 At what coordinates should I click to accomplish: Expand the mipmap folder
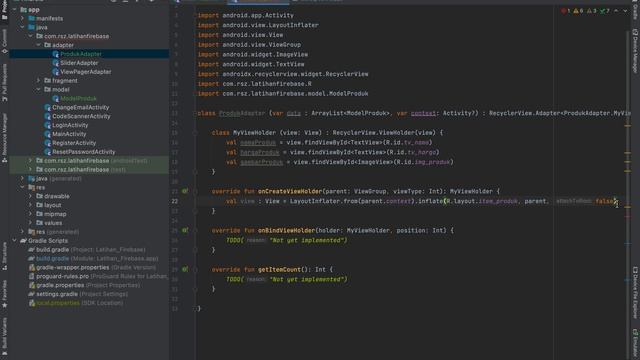pos(31,214)
